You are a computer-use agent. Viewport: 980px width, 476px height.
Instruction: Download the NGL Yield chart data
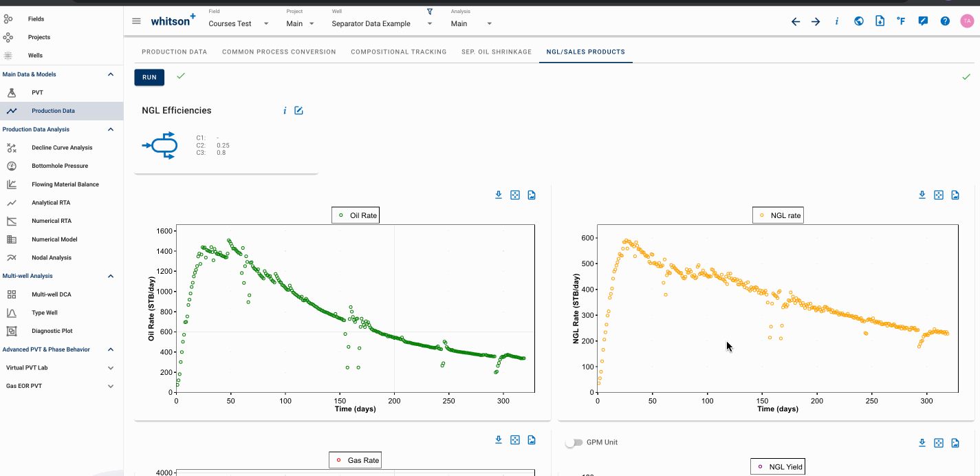point(922,443)
